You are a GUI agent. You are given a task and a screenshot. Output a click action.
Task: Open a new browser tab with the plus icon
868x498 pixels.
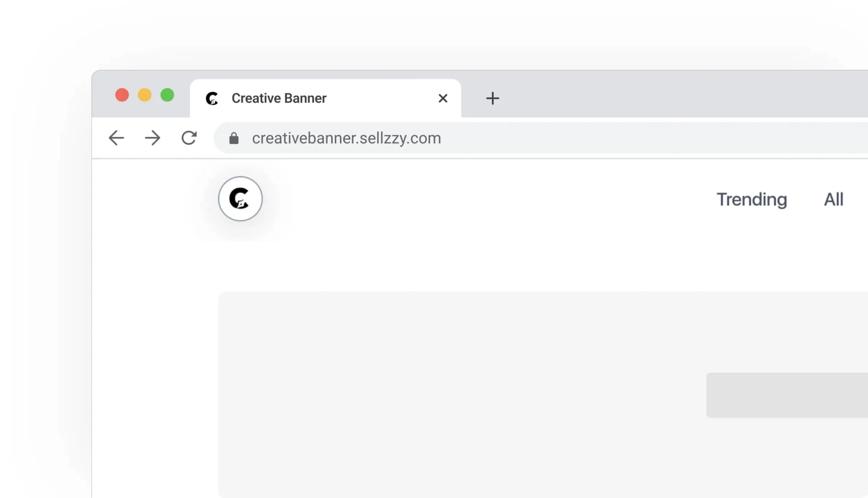pos(493,99)
